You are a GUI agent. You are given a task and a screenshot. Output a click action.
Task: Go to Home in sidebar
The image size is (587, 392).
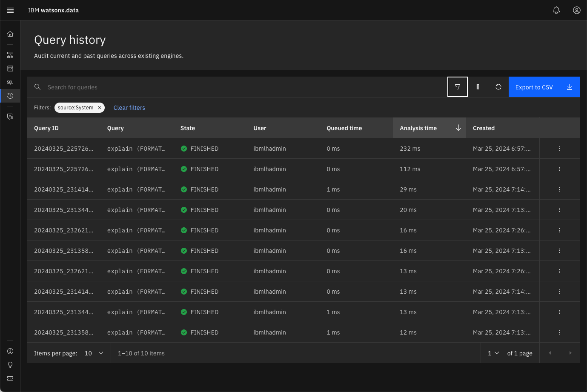[x=10, y=34]
